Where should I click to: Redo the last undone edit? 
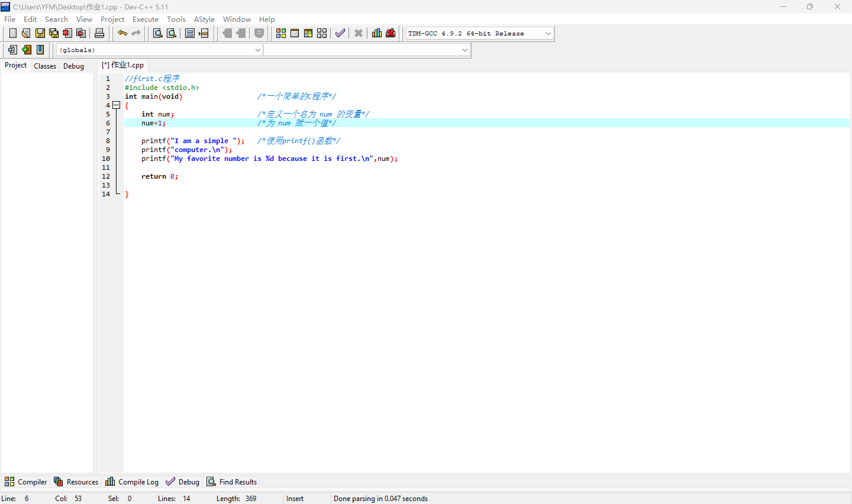pos(136,33)
